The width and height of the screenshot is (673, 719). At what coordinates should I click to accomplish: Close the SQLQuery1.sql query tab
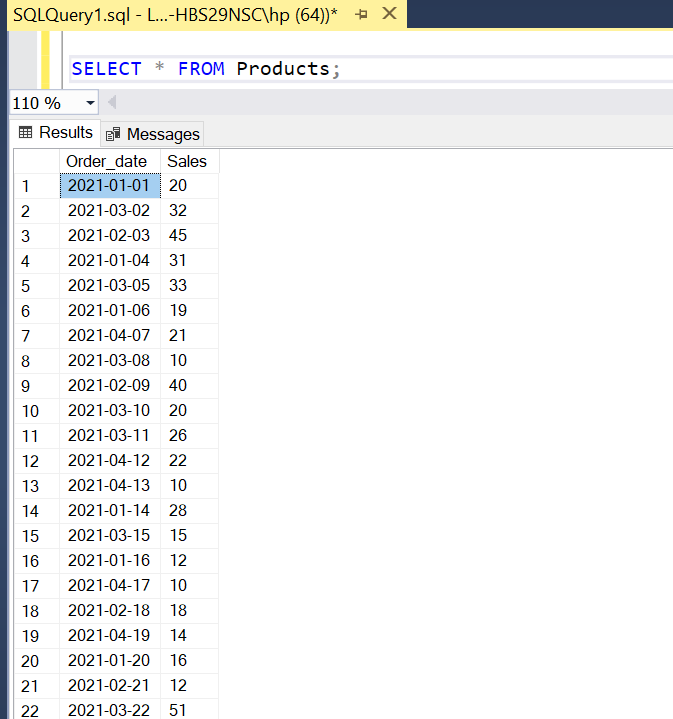tap(389, 14)
